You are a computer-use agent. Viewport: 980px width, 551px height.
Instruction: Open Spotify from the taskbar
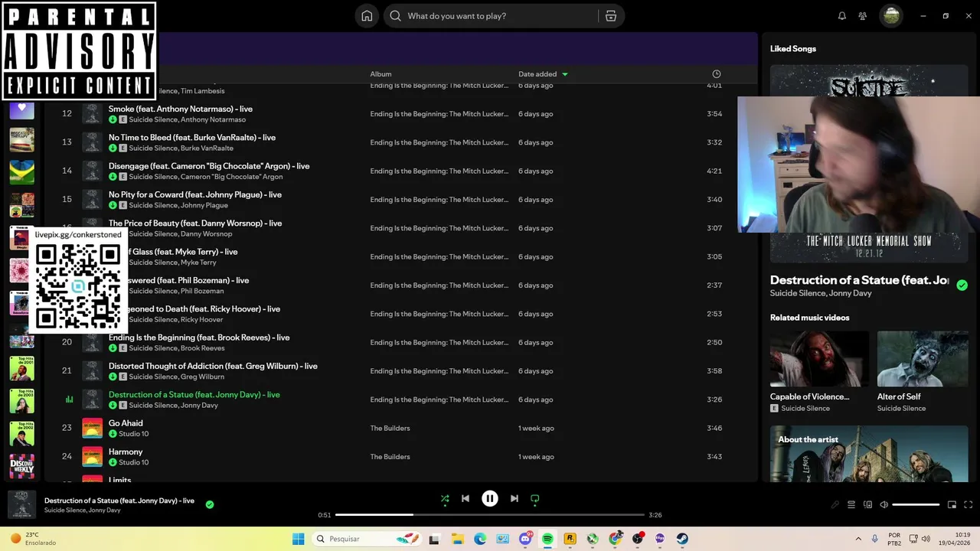(x=547, y=539)
